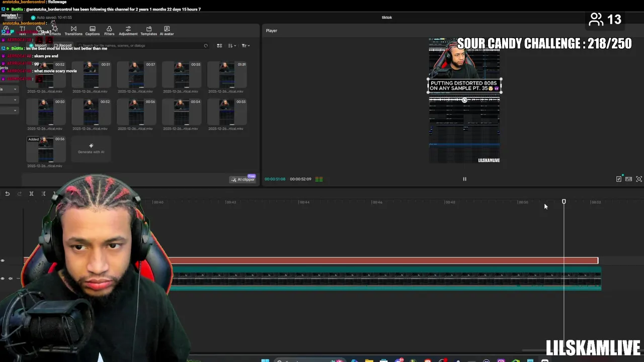Screen dimensions: 644x362
Task: Pause playback in the Player
Action: [x=464, y=179]
